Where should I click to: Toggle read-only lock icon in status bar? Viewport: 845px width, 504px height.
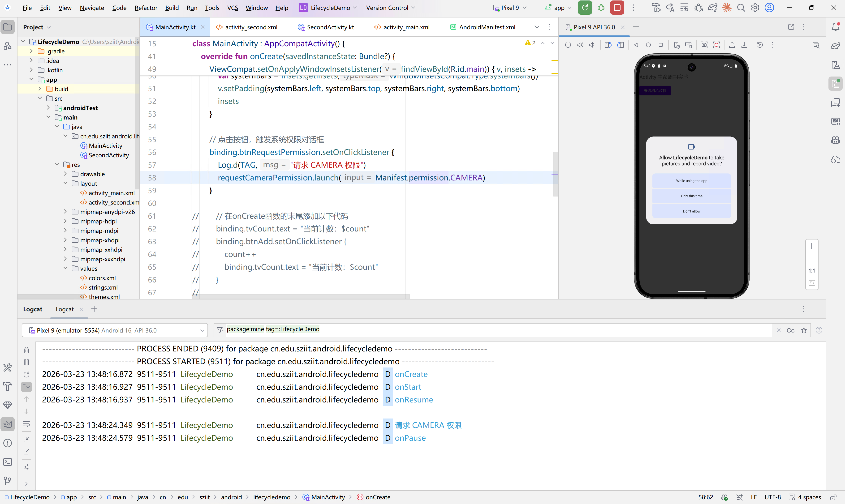point(833,497)
